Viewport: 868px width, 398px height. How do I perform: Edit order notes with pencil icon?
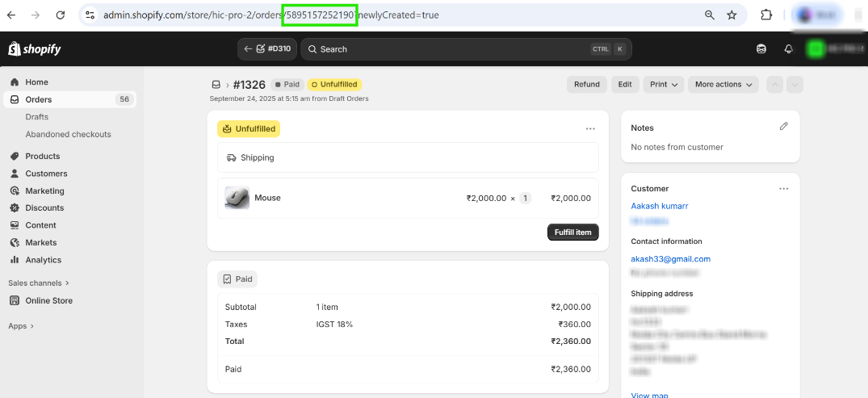pos(783,127)
